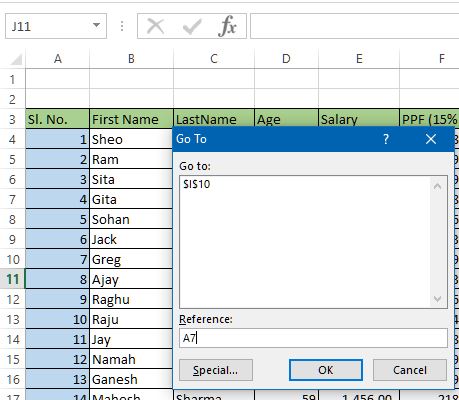Click the cell containing Raghu
459x400 pixels.
pos(131,299)
